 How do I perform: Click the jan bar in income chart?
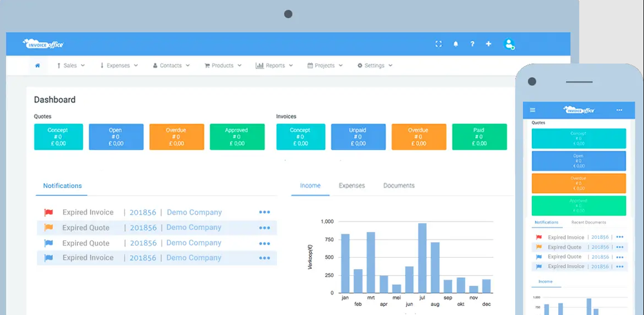(x=345, y=263)
